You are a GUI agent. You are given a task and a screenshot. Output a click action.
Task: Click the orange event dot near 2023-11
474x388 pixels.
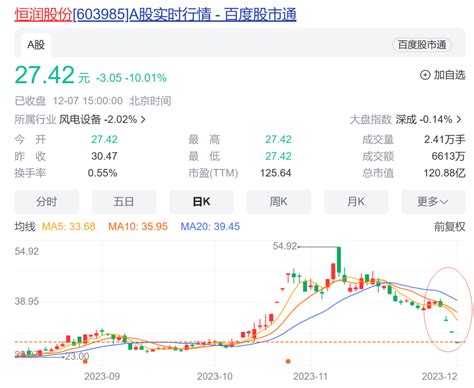pos(288,361)
